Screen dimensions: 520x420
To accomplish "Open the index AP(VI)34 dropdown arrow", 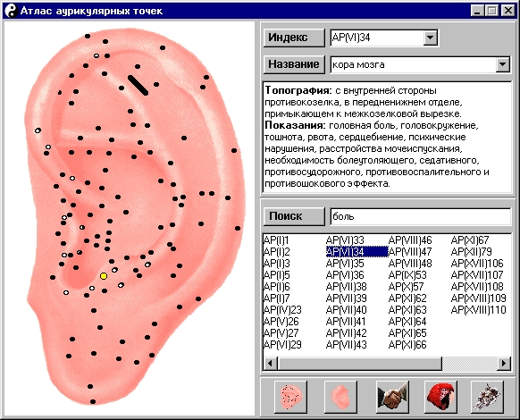I will tap(430, 38).
